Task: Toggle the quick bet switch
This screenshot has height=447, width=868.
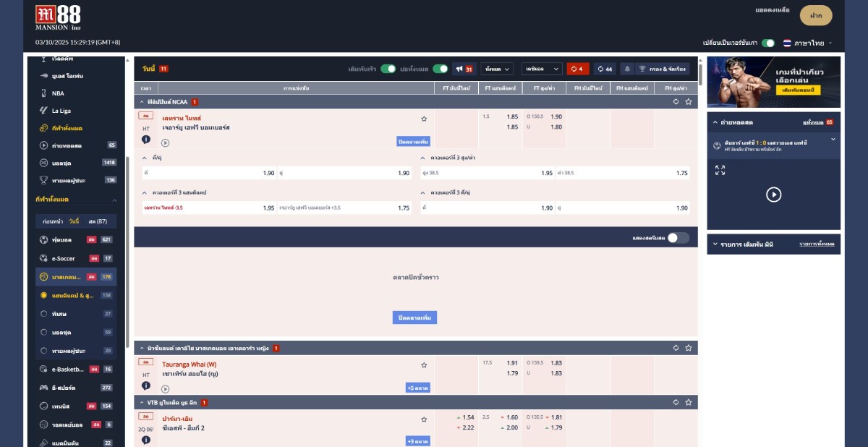Action: [x=388, y=69]
